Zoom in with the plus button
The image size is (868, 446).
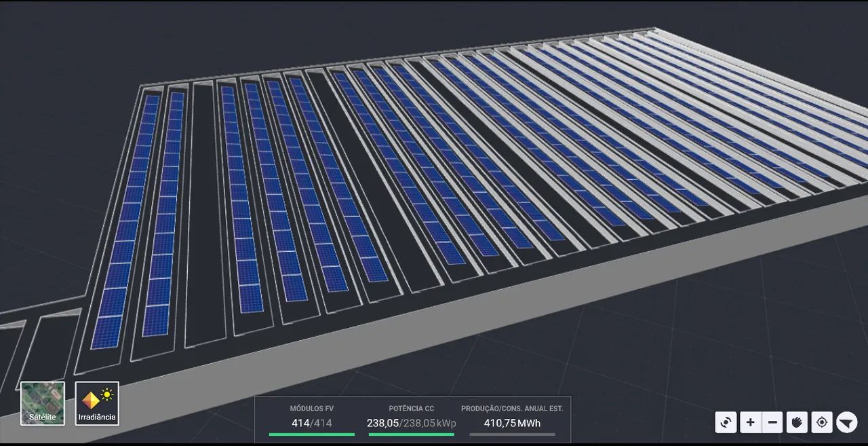(x=750, y=422)
